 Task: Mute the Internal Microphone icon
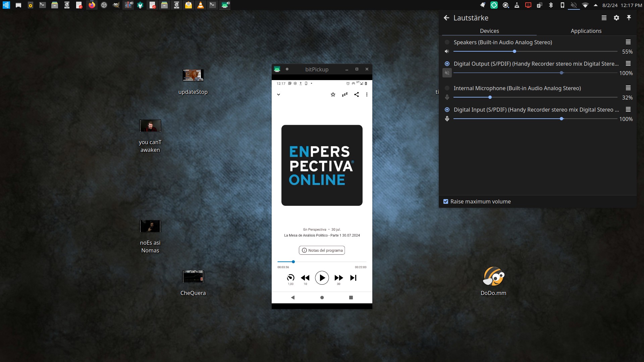coord(447,97)
